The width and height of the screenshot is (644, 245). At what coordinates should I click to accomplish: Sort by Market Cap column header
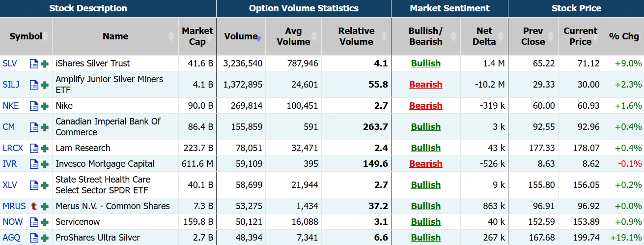197,36
